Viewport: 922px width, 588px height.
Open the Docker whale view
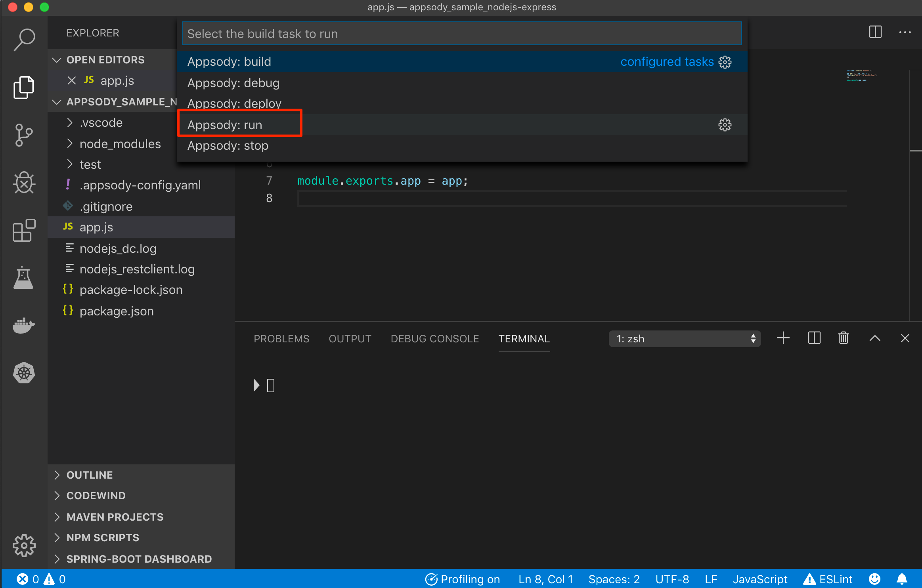click(24, 325)
